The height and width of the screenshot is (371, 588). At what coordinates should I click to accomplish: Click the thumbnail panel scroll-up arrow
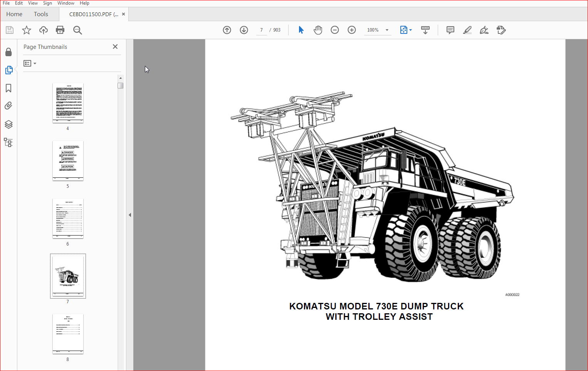[x=121, y=78]
